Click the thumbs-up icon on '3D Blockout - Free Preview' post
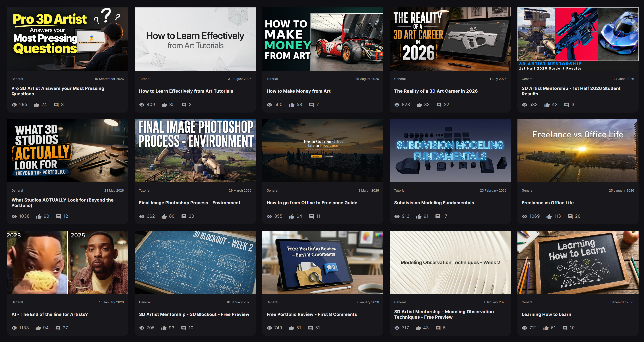 tap(164, 328)
